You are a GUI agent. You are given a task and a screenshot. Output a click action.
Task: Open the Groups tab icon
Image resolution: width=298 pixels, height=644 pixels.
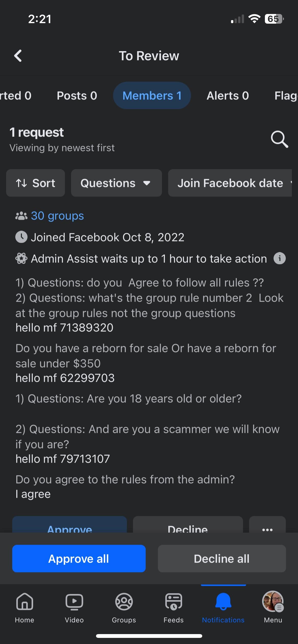124,602
